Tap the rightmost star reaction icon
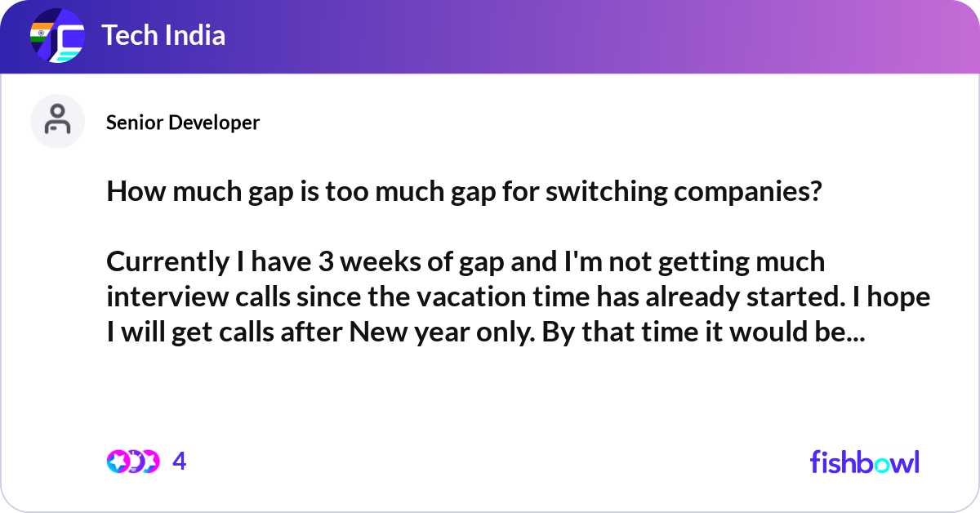The image size is (980, 513). tap(150, 461)
